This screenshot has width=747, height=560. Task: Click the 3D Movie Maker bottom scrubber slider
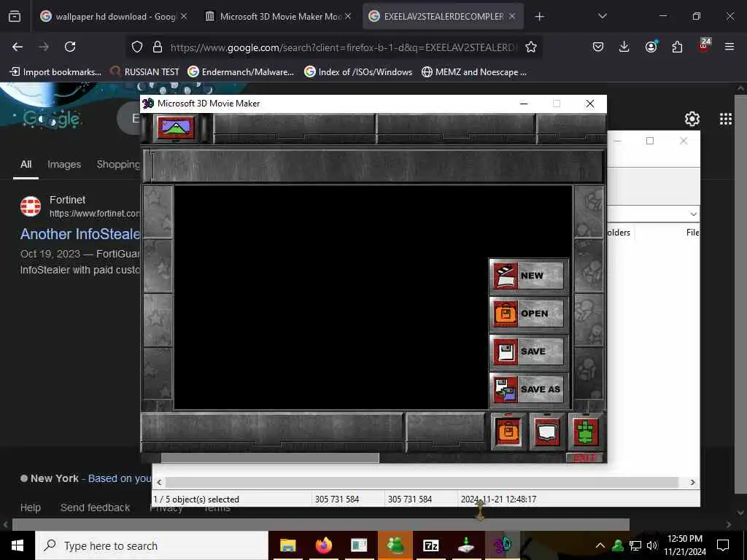click(x=270, y=458)
